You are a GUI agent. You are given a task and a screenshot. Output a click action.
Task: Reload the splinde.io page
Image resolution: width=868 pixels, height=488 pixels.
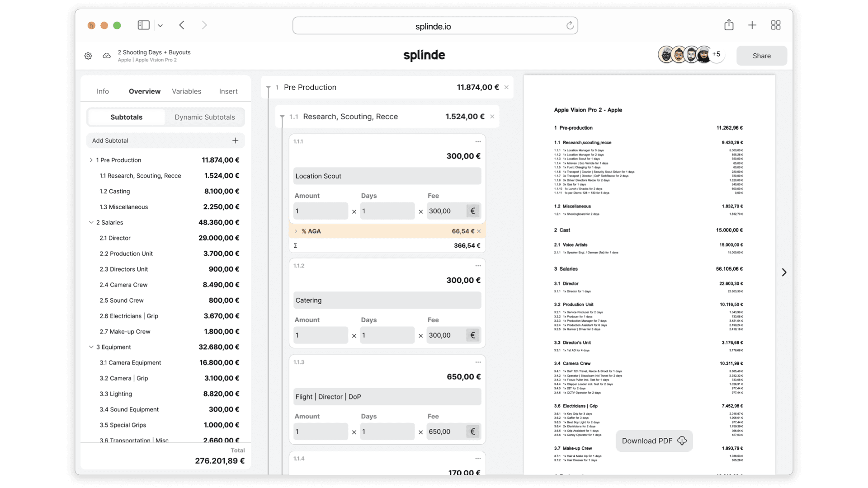570,26
